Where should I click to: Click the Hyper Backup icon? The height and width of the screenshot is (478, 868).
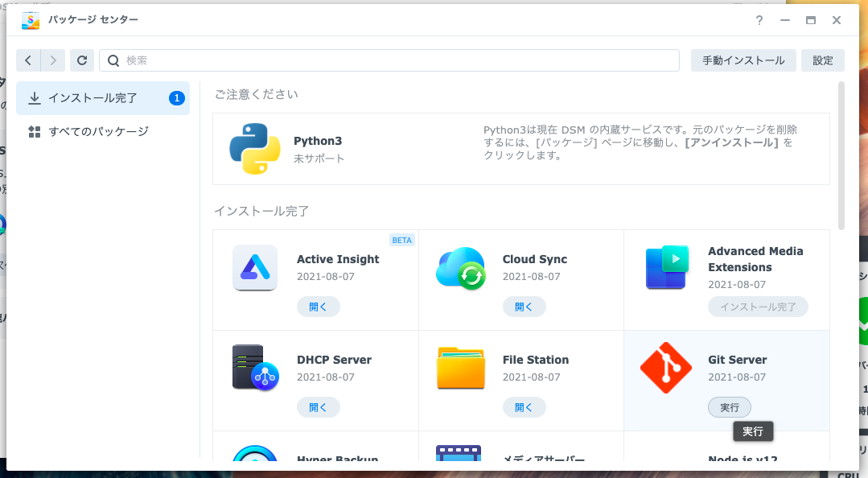tap(255, 453)
